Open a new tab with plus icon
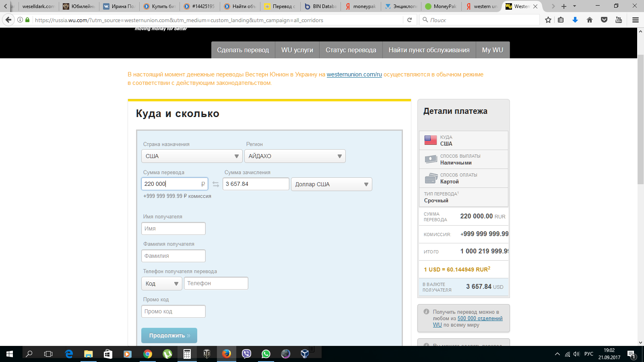This screenshot has width=644, height=362. point(564,6)
